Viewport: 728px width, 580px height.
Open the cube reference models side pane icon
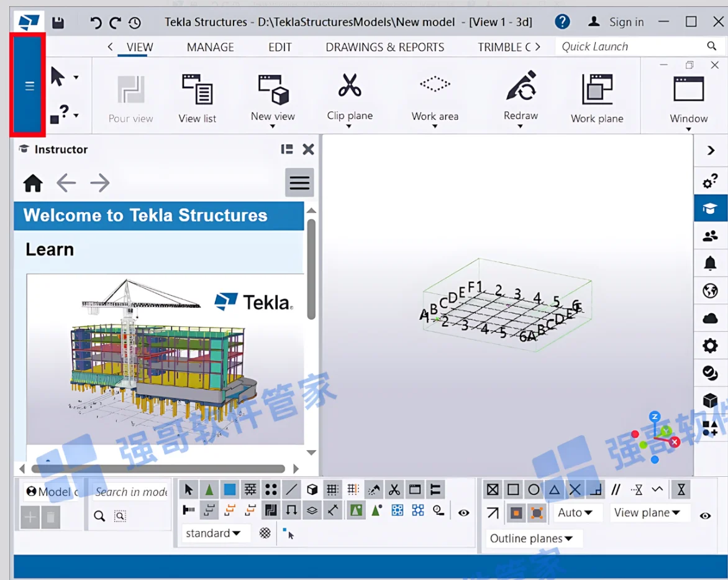pos(711,400)
